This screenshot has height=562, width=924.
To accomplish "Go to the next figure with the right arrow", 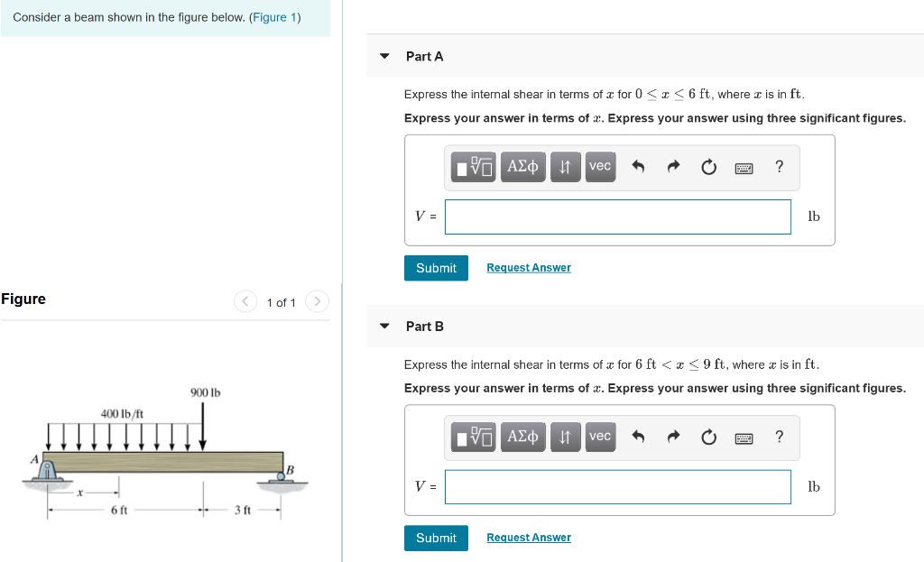I will (x=317, y=301).
